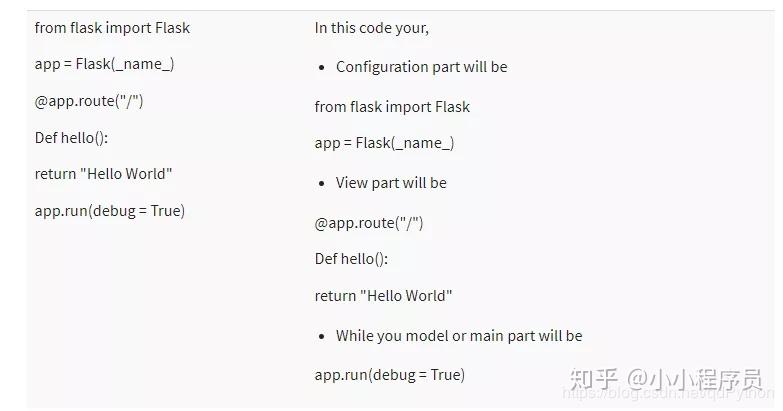Select the "Configuration part will be" bullet text
The image size is (783, 411).
pyautogui.click(x=421, y=67)
